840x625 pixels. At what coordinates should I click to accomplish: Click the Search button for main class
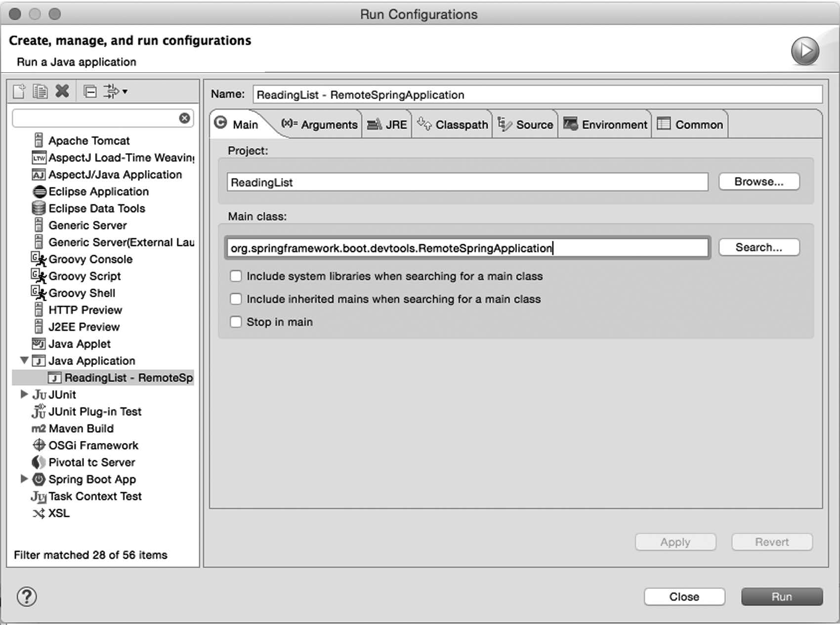(x=758, y=247)
